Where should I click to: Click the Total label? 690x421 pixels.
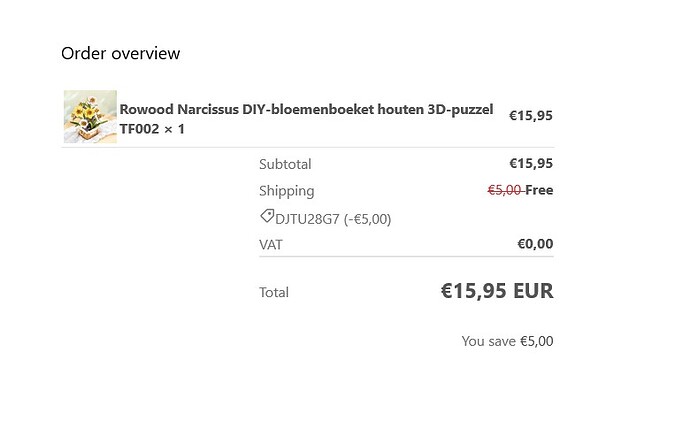coord(274,292)
